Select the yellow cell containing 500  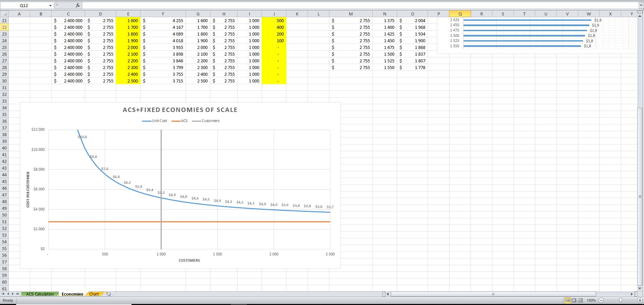(x=274, y=20)
